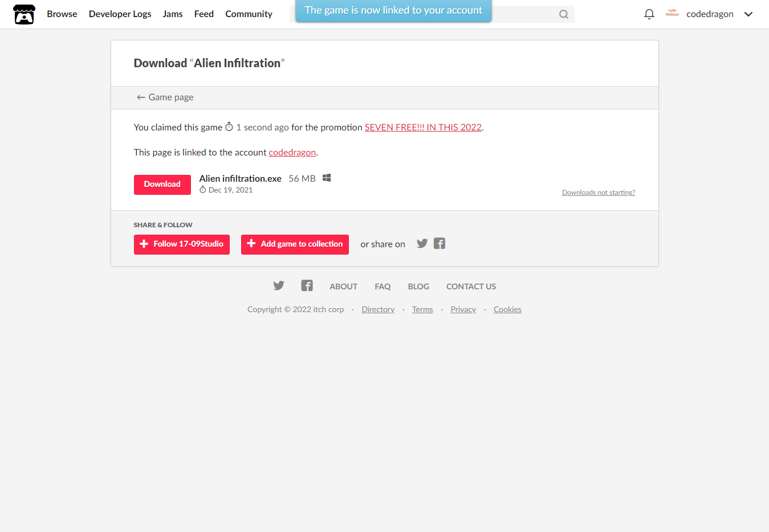Open the itch.io home logo

(x=24, y=14)
